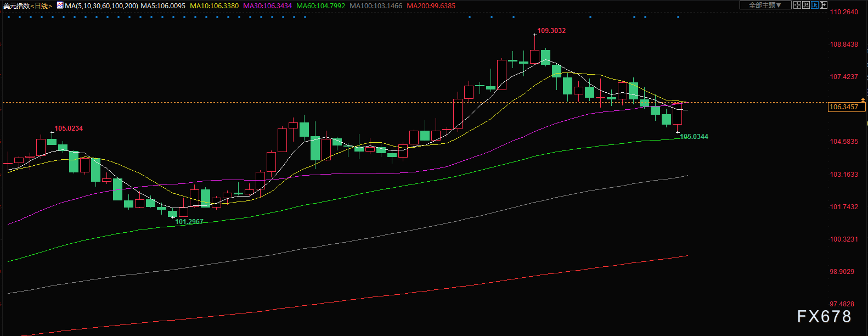The height and width of the screenshot is (336, 868).
Task: Click the crosshair cursor icon
Action: pos(797,5)
